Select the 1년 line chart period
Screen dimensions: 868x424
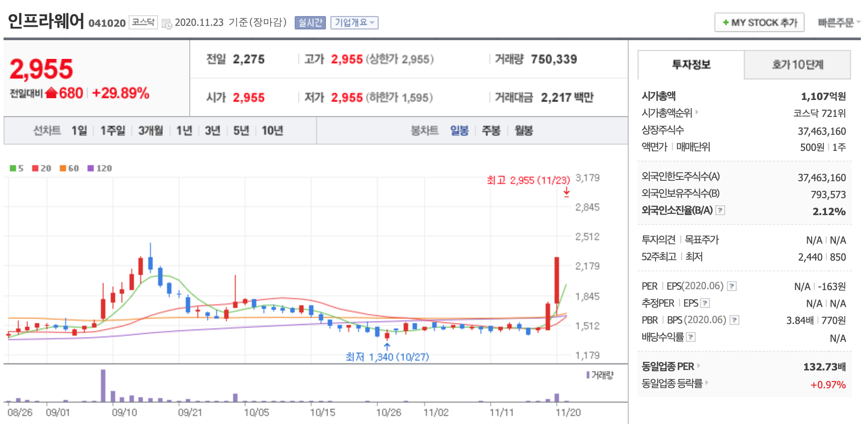click(184, 131)
